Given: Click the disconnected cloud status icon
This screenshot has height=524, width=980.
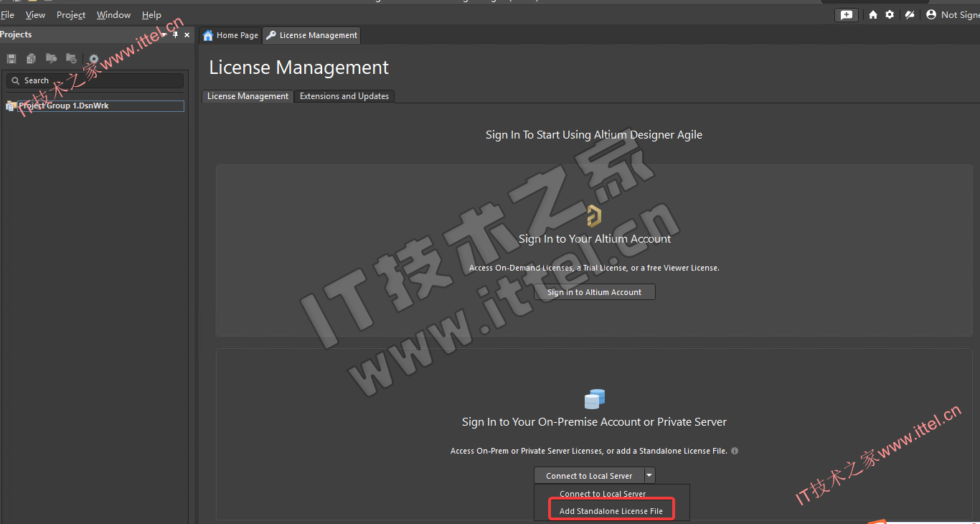Looking at the screenshot, I should [x=910, y=15].
